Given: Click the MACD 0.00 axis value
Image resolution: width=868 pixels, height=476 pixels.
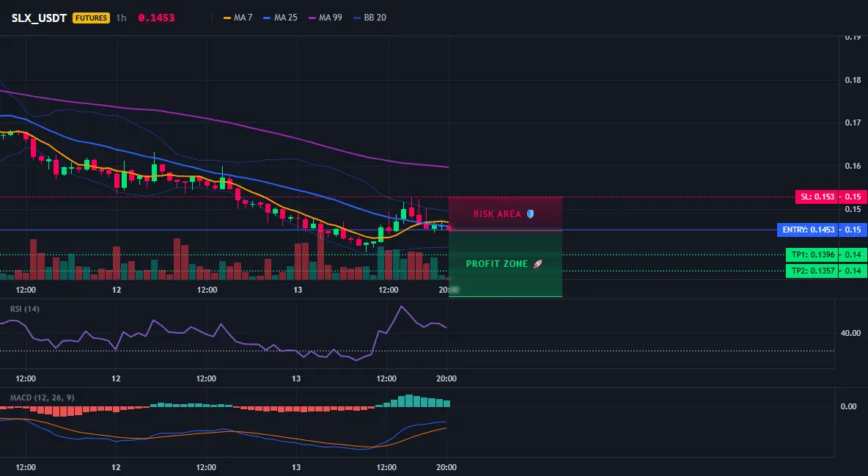Looking at the screenshot, I should (x=849, y=406).
